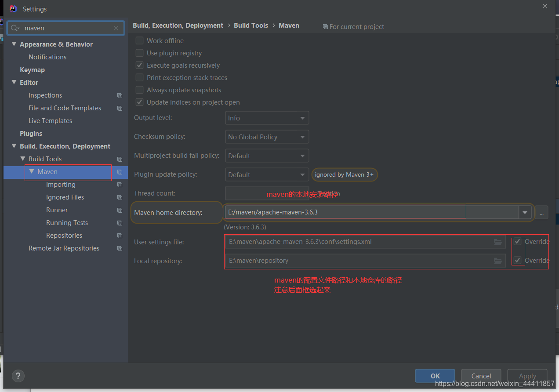
Task: Open Live Templates settings page
Action: click(50, 121)
